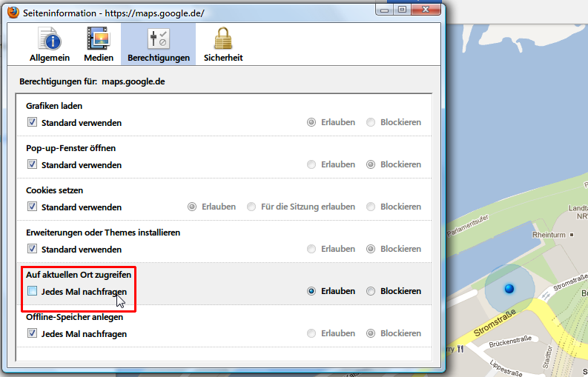The height and width of the screenshot is (377, 588).
Task: Uncheck Standard verwenden for Erweiterungen oder Themes
Action: pyautogui.click(x=32, y=249)
